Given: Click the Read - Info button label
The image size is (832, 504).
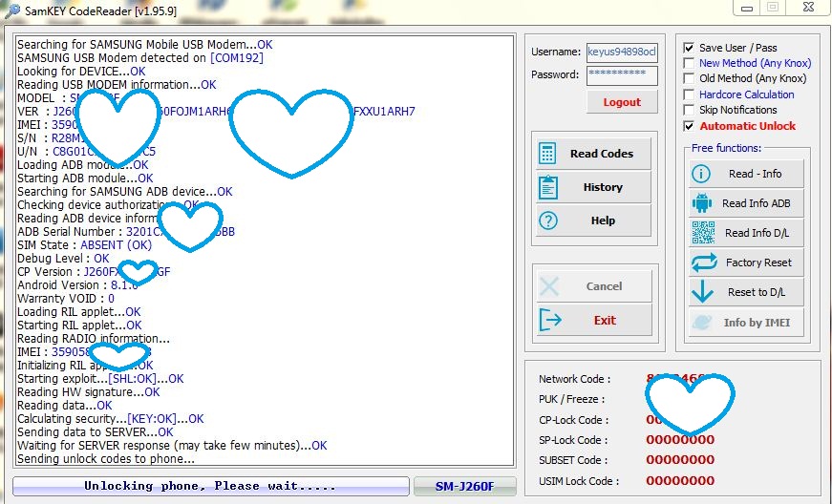Looking at the screenshot, I should 755,174.
